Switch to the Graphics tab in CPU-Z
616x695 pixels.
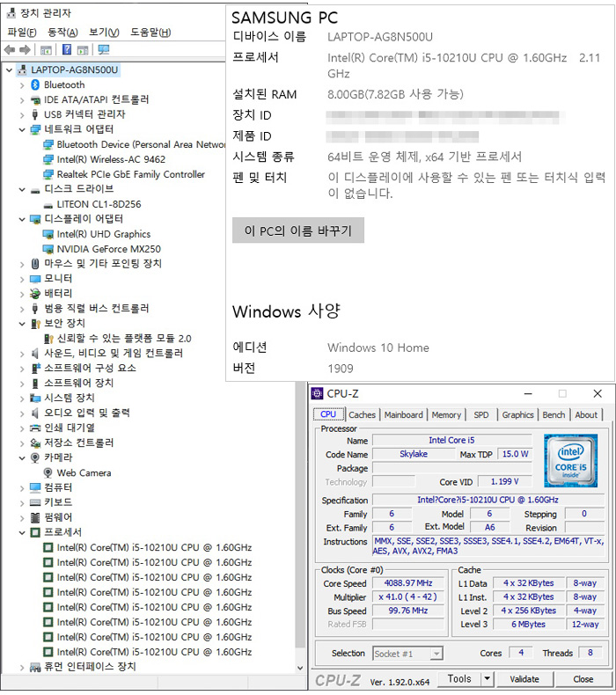pos(517,415)
